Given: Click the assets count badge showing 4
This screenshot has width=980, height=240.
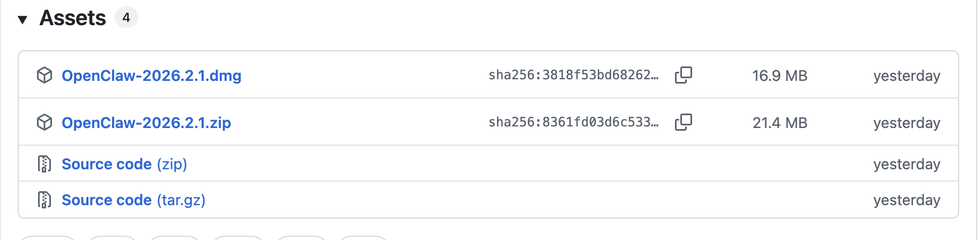Looking at the screenshot, I should point(126,18).
